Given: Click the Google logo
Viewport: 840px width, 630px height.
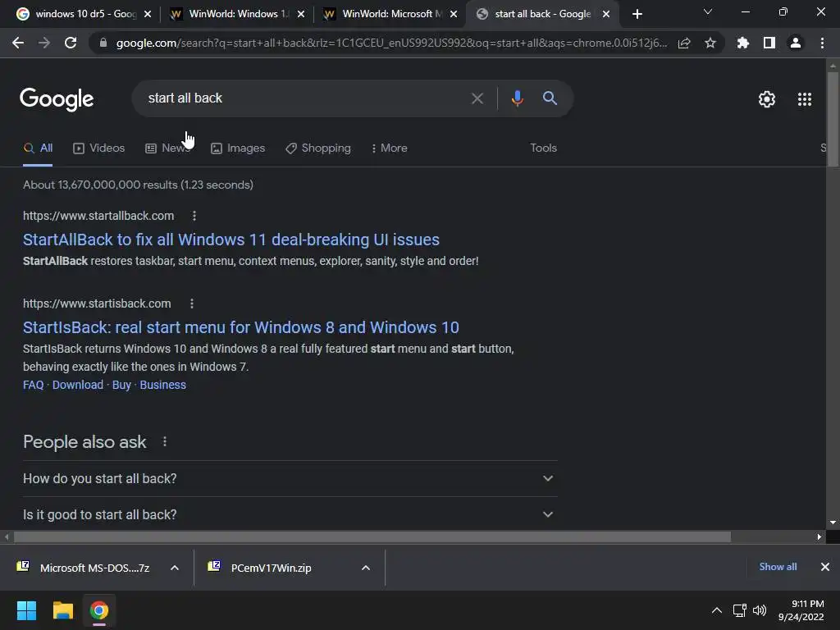Looking at the screenshot, I should point(57,99).
